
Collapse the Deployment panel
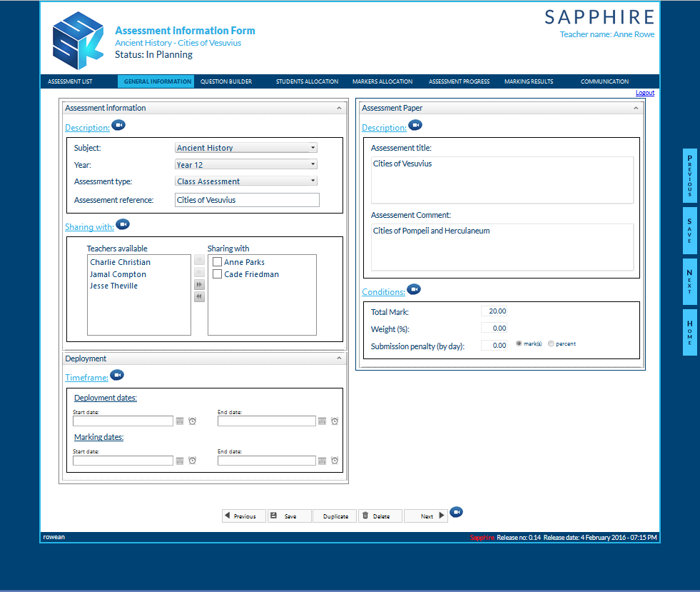click(339, 358)
